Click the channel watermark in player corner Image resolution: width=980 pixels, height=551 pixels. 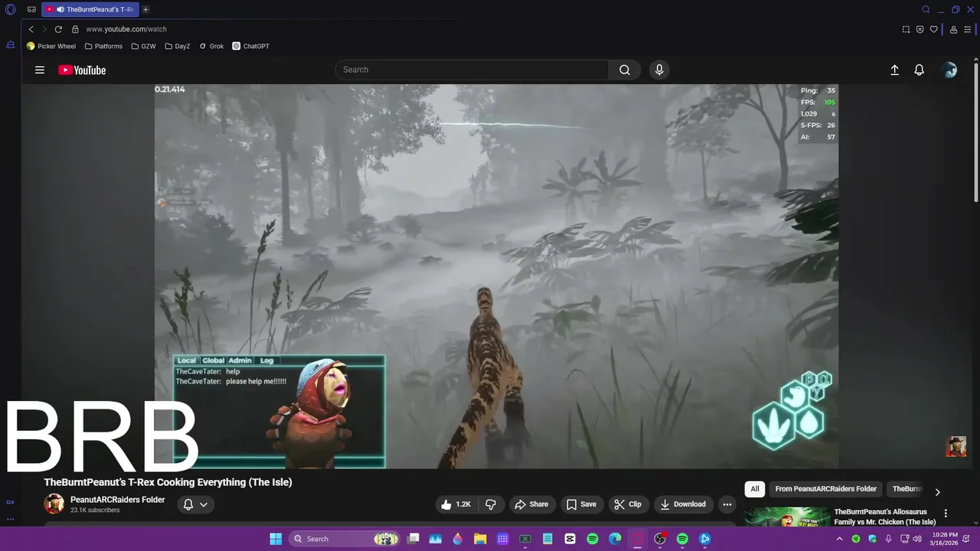(x=956, y=446)
